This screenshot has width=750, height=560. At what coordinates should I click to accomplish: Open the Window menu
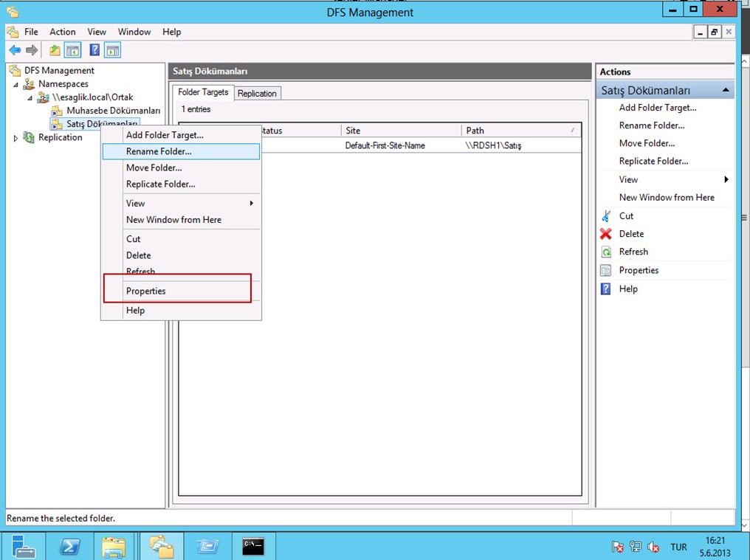pyautogui.click(x=134, y=32)
